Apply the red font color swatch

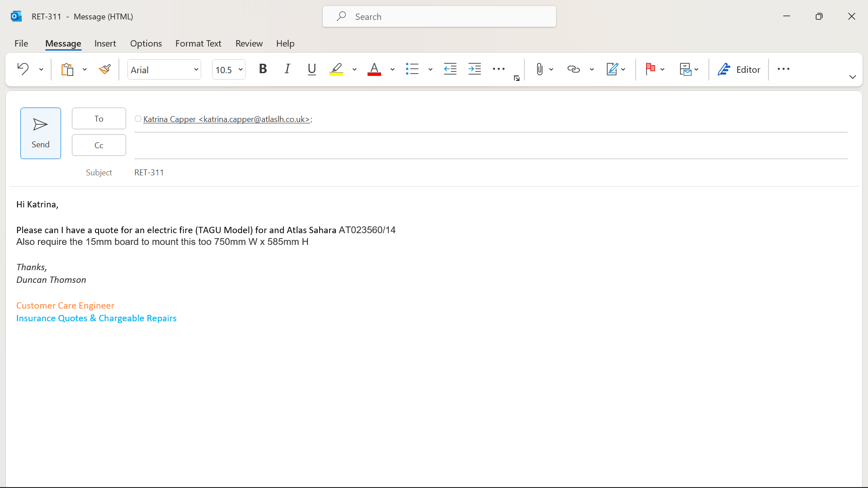coord(374,69)
